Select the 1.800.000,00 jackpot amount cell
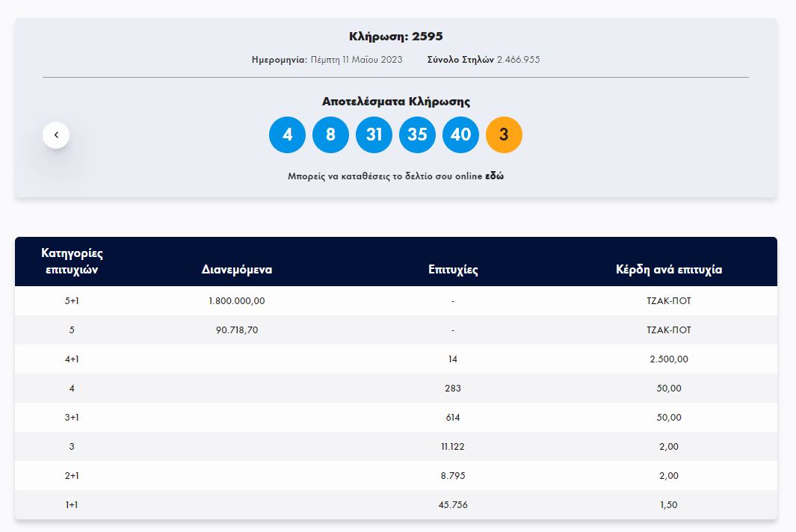The image size is (796, 532). point(237,301)
